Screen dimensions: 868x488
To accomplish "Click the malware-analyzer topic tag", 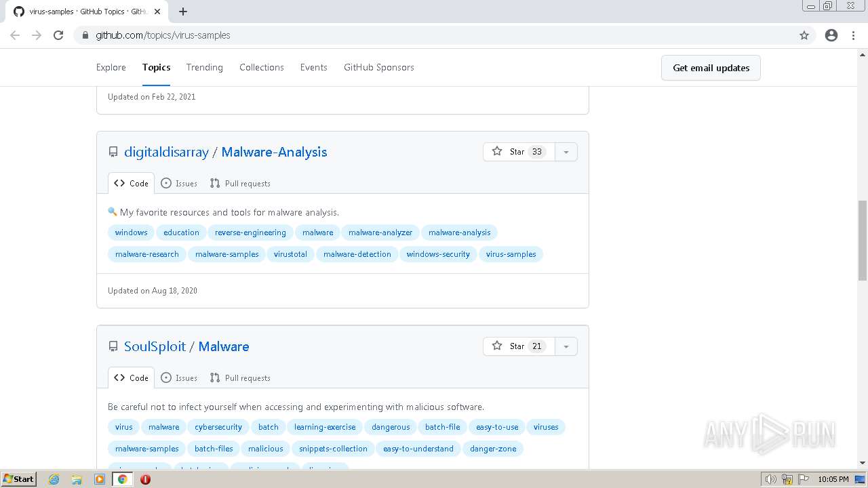I will pyautogui.click(x=380, y=232).
